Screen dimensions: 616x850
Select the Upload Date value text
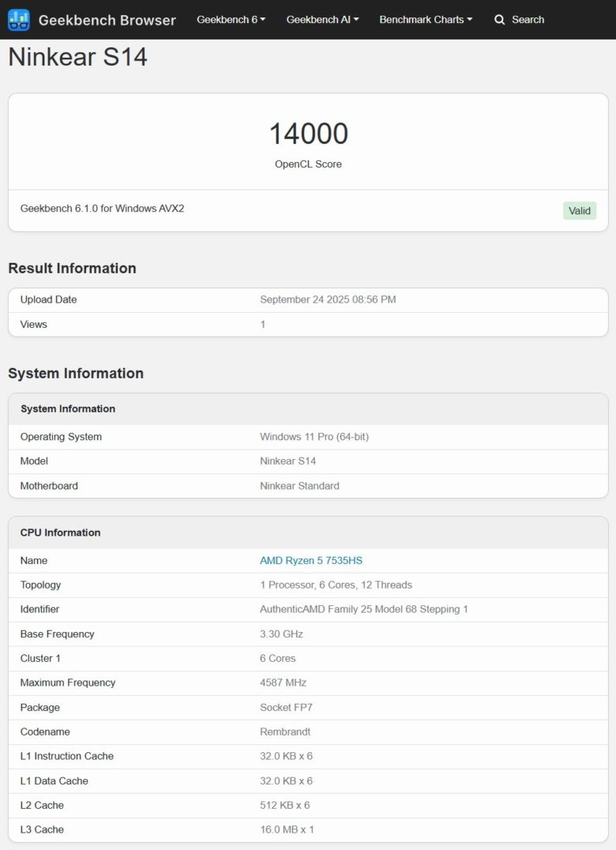[328, 299]
